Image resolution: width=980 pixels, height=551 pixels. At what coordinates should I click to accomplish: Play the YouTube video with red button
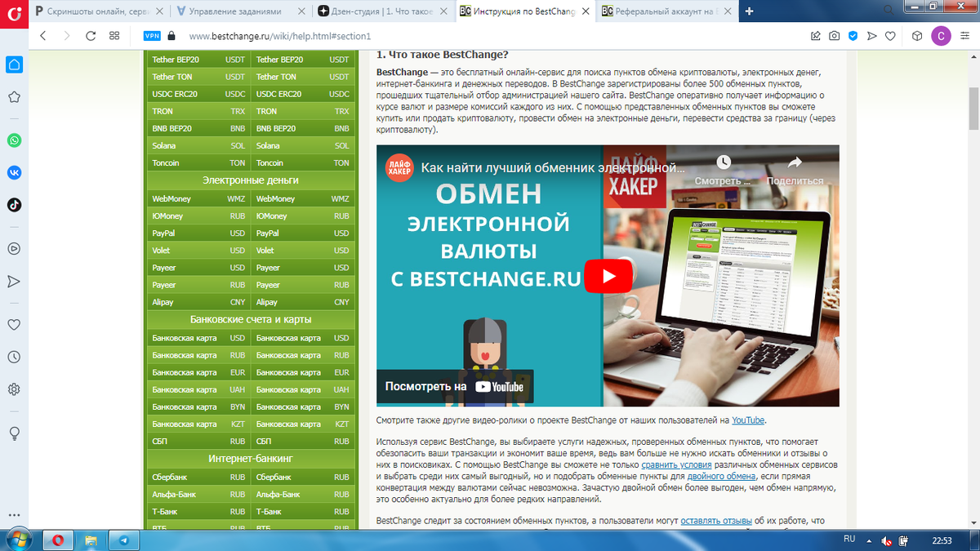coord(608,276)
